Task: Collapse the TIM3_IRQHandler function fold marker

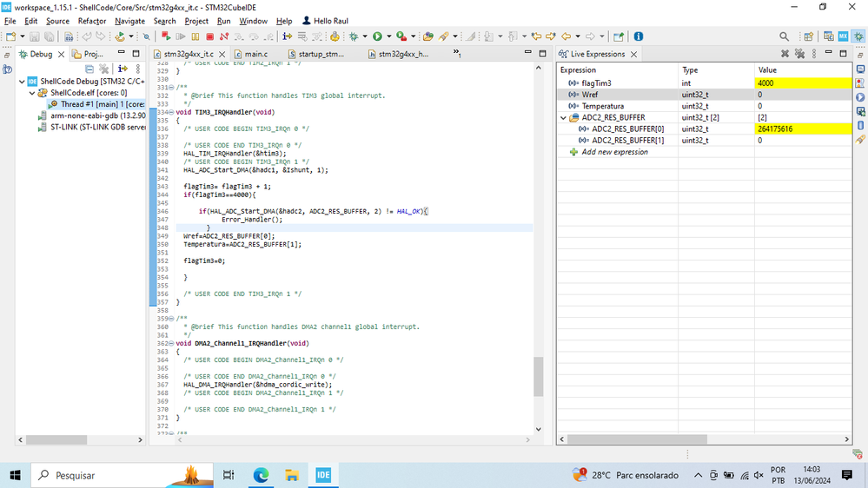Action: click(172, 112)
